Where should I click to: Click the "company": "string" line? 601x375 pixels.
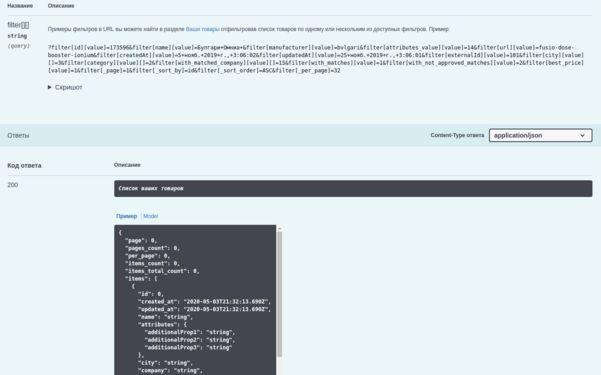click(170, 370)
